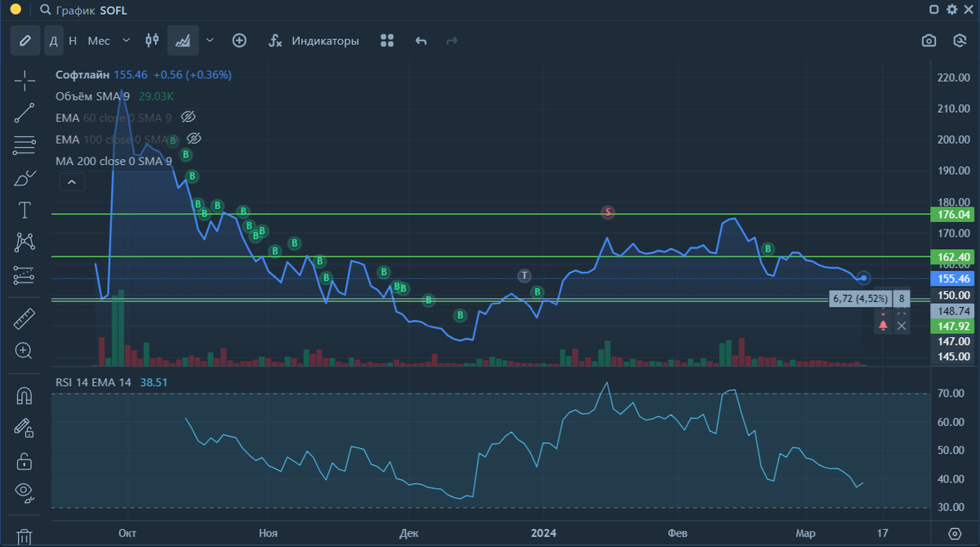This screenshot has height=547, width=980.
Task: Activate the zoom in magnifier tool
Action: pos(24,351)
